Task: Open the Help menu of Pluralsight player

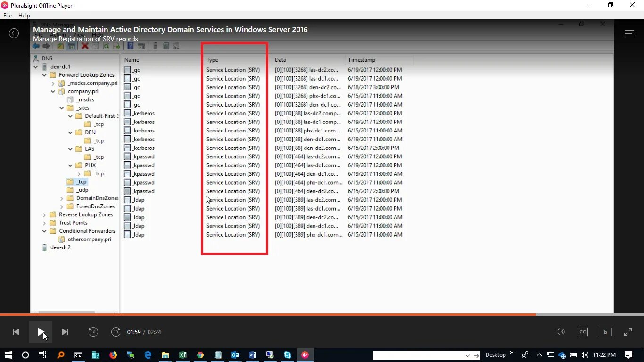Action: 24,16
